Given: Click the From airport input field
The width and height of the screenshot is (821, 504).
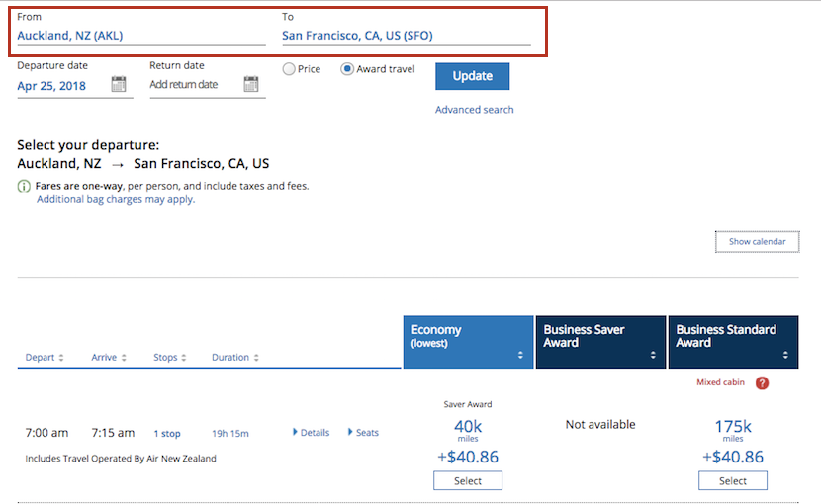Looking at the screenshot, I should (140, 36).
